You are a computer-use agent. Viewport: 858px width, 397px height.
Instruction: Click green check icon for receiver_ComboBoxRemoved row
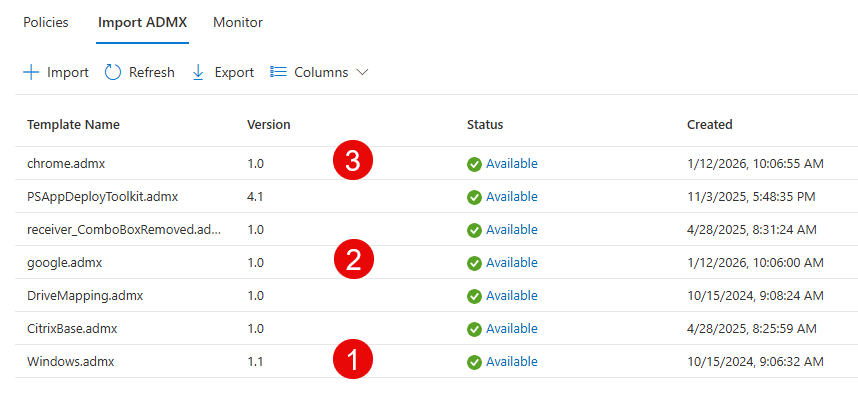point(474,230)
